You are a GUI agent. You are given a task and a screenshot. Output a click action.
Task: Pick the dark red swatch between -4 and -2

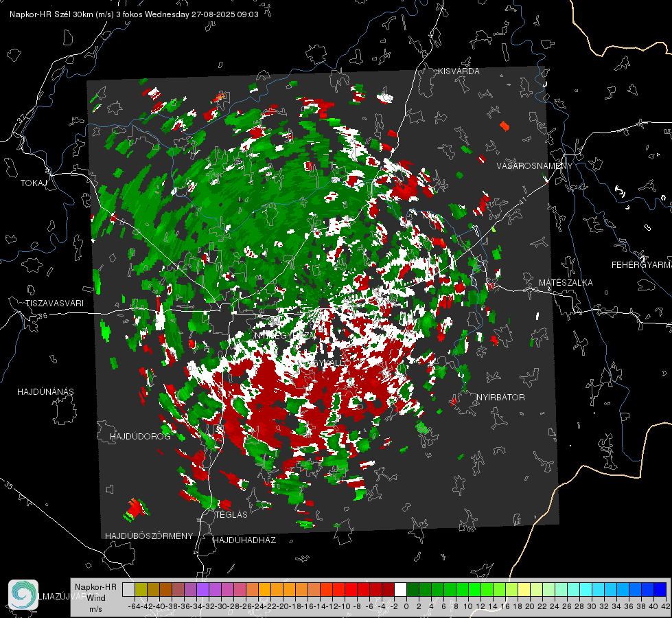[389, 589]
